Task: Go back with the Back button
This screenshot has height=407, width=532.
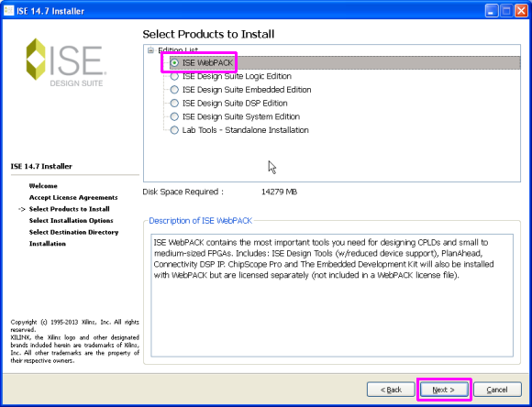Action: [391, 390]
